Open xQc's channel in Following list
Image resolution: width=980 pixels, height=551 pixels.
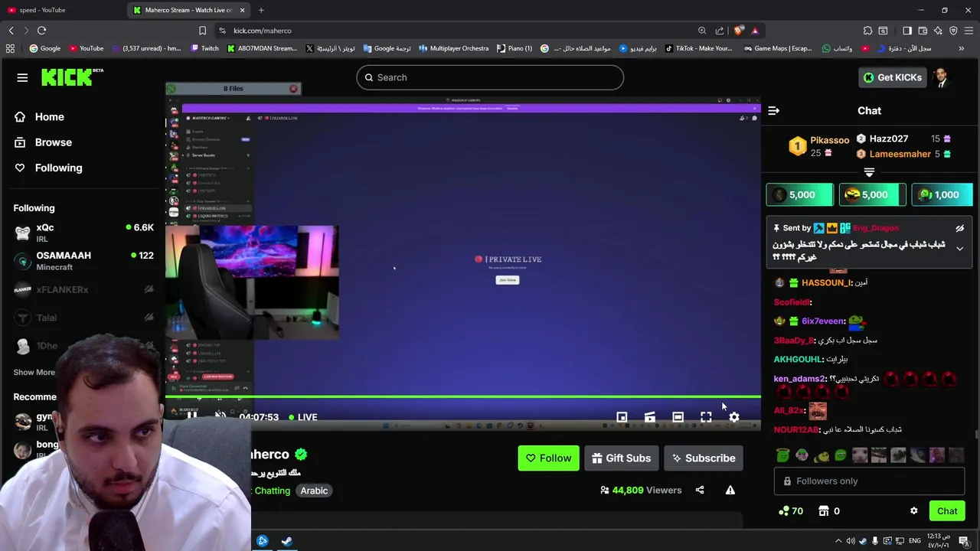(83, 233)
